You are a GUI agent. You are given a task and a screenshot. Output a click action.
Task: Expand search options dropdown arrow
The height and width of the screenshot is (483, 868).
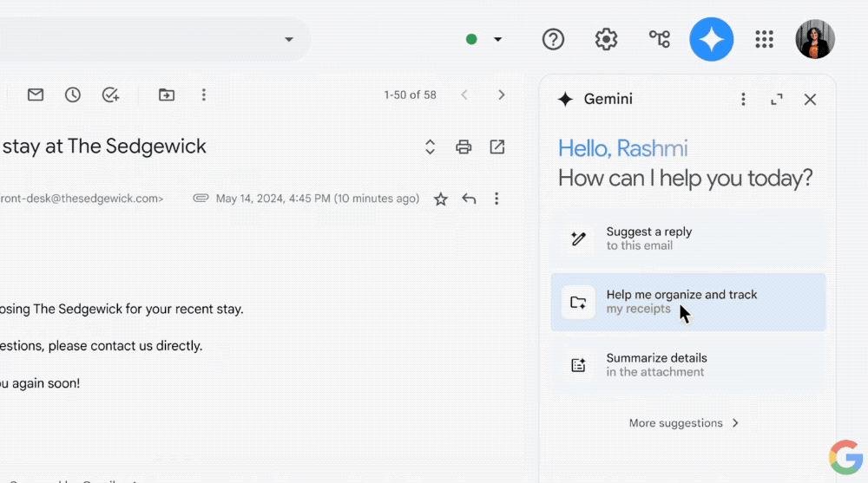pyautogui.click(x=289, y=39)
